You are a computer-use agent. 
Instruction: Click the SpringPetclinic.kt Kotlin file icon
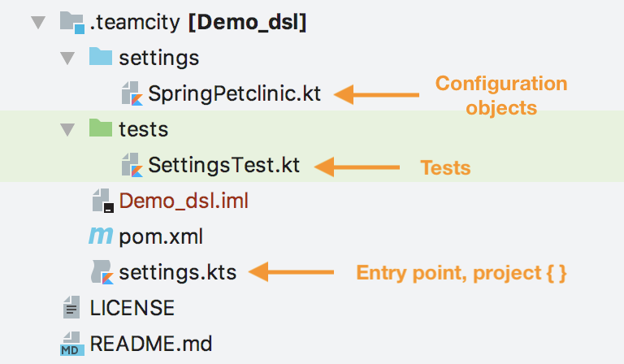pyautogui.click(x=132, y=93)
